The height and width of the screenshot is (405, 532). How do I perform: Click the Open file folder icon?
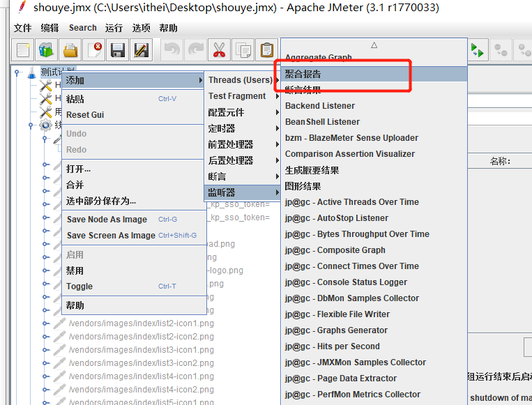70,50
